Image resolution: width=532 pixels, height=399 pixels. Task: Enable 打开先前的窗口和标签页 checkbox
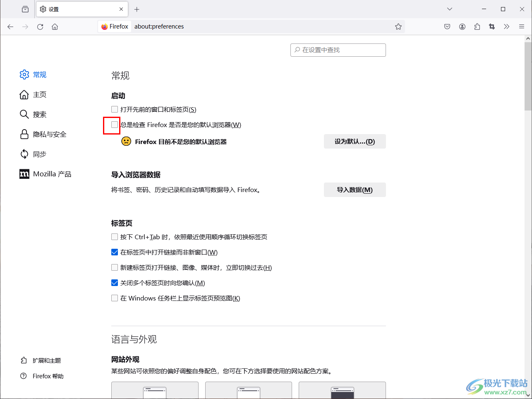115,109
